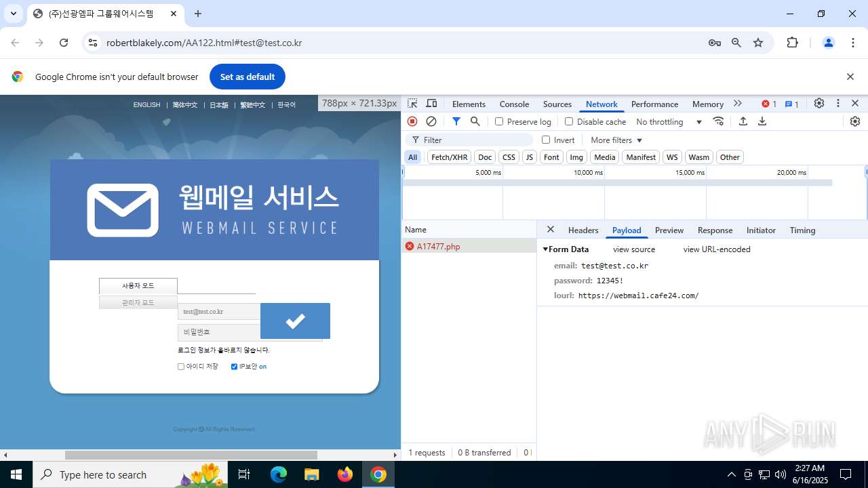The height and width of the screenshot is (488, 868).
Task: Open Network panel settings gear
Action: click(x=855, y=121)
